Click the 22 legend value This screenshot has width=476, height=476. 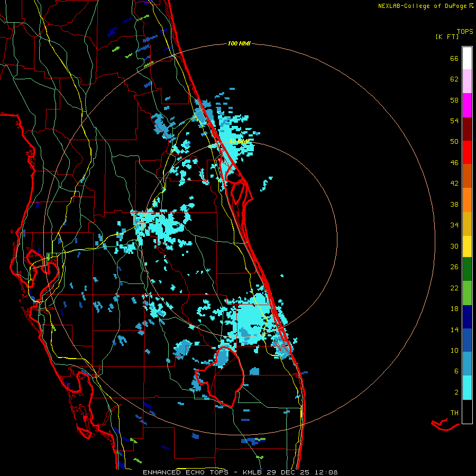click(454, 288)
